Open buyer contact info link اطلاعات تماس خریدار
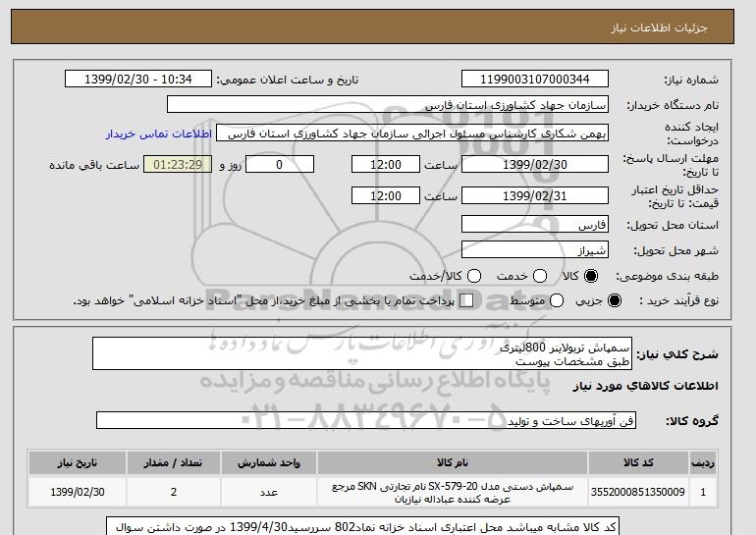756x535 pixels. coord(159,134)
